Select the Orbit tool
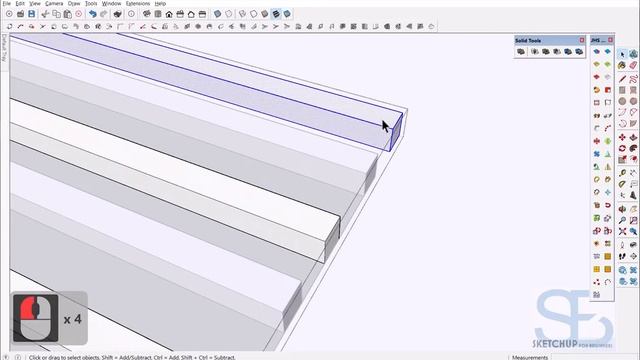The image size is (640, 360). click(622, 209)
